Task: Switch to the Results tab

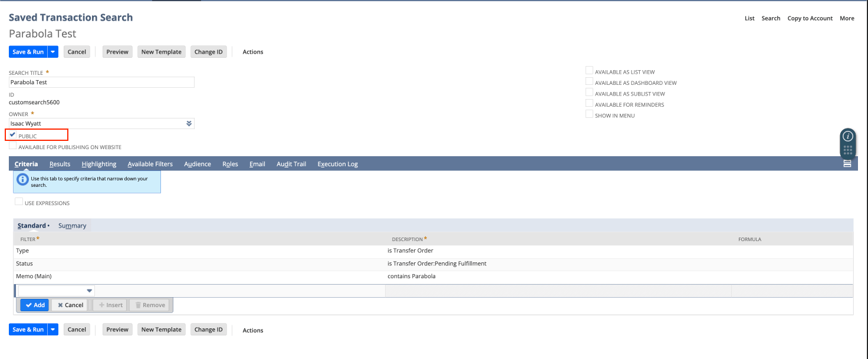Action: click(x=60, y=164)
